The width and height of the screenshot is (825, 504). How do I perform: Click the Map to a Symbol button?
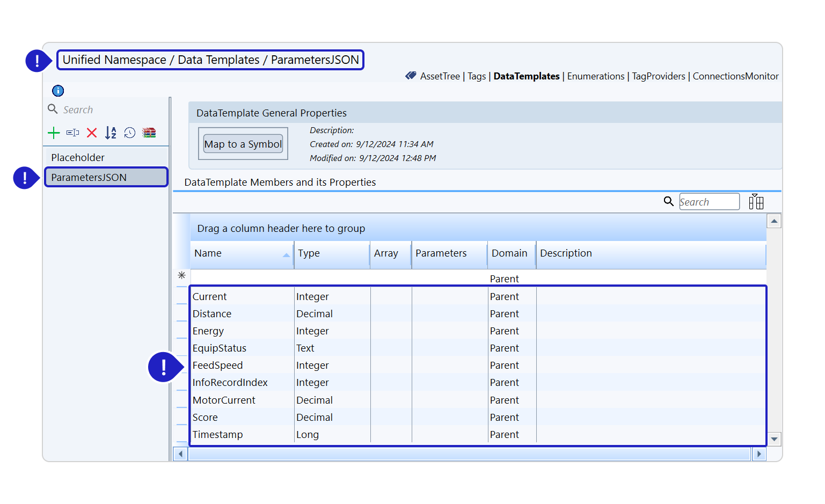click(243, 144)
